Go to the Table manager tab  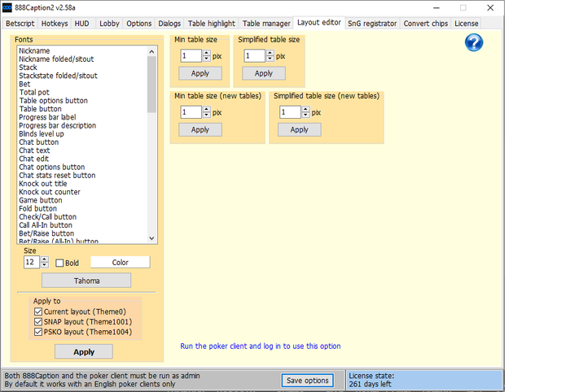coord(266,24)
